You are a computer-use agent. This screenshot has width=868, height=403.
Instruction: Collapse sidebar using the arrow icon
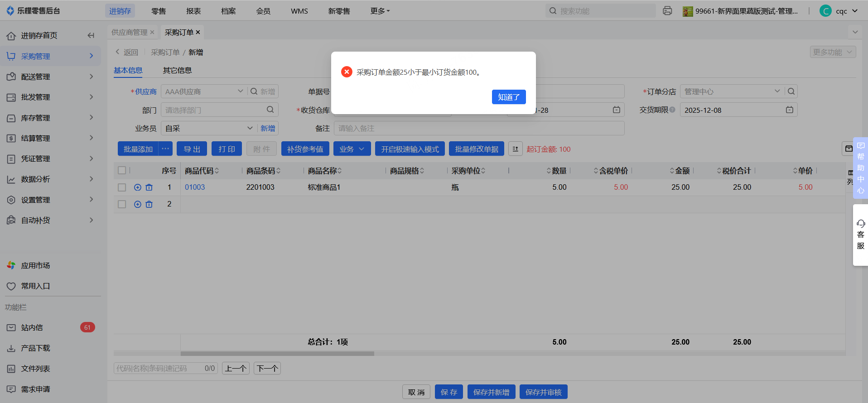coord(91,35)
